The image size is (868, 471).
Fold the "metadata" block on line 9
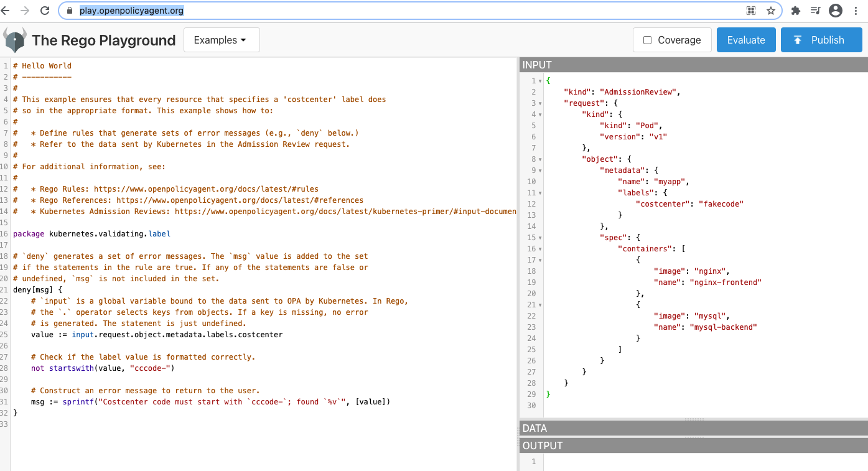click(540, 170)
